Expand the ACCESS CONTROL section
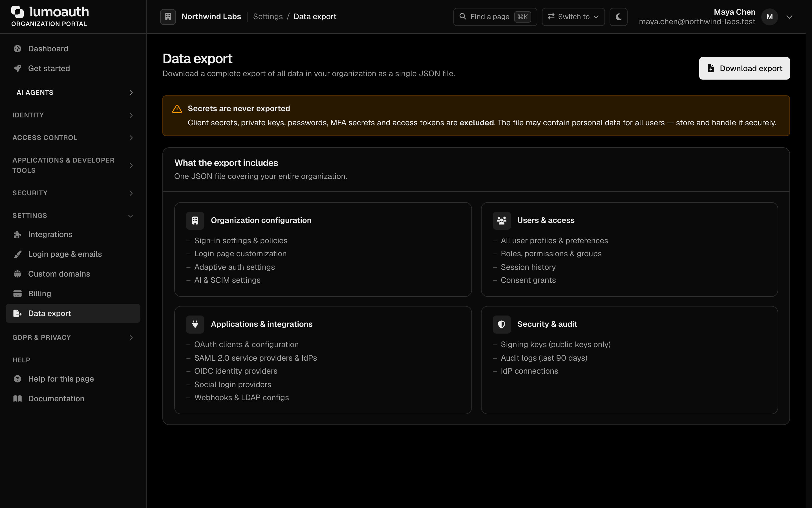 73,138
